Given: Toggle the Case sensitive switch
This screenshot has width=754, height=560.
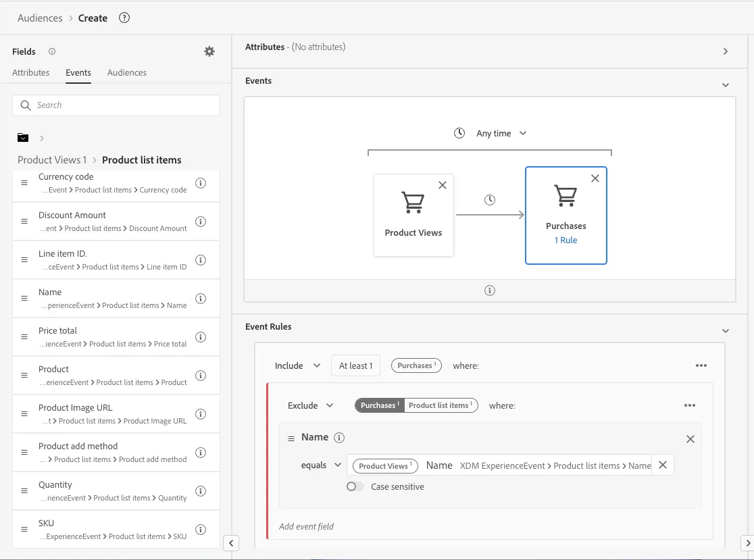Looking at the screenshot, I should pos(355,486).
